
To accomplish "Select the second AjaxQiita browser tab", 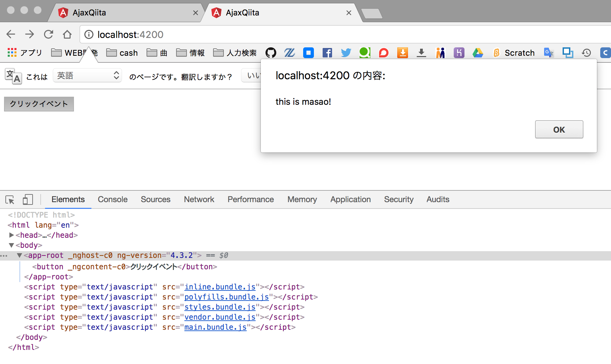I will [x=279, y=12].
